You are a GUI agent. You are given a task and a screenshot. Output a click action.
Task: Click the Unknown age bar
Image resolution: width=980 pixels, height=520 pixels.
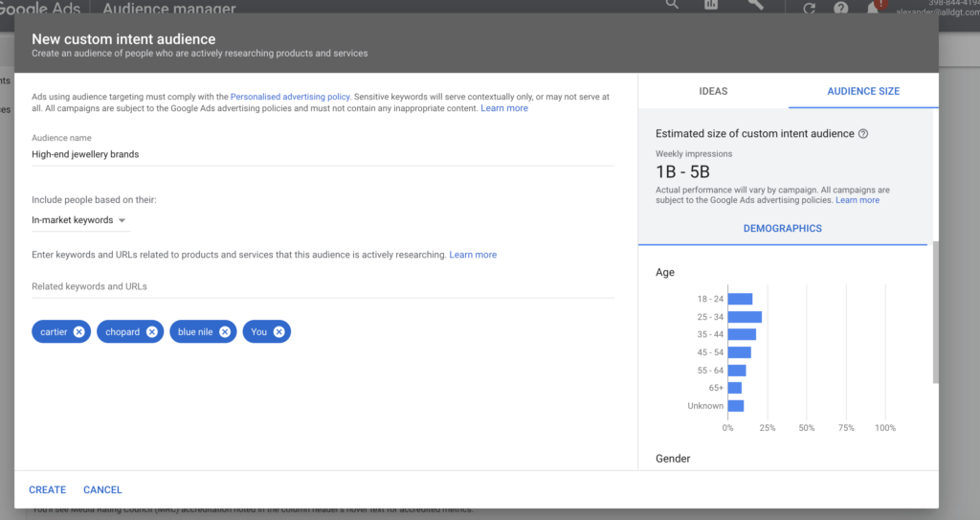tap(736, 406)
